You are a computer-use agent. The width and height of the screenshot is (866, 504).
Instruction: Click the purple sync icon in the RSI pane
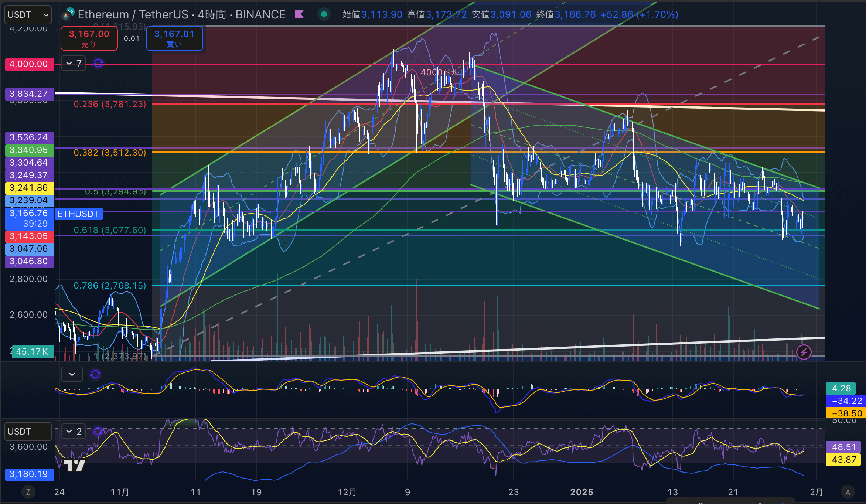(x=98, y=431)
